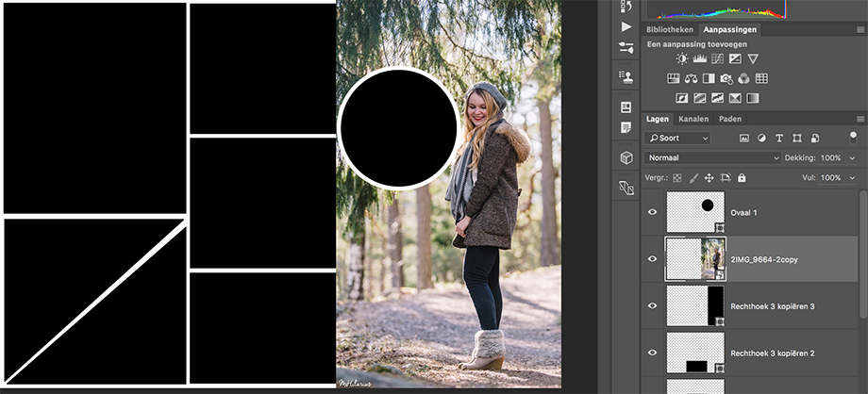Hide the 2IMG_9664-2copy layer
This screenshot has width=868, height=394.
[653, 258]
